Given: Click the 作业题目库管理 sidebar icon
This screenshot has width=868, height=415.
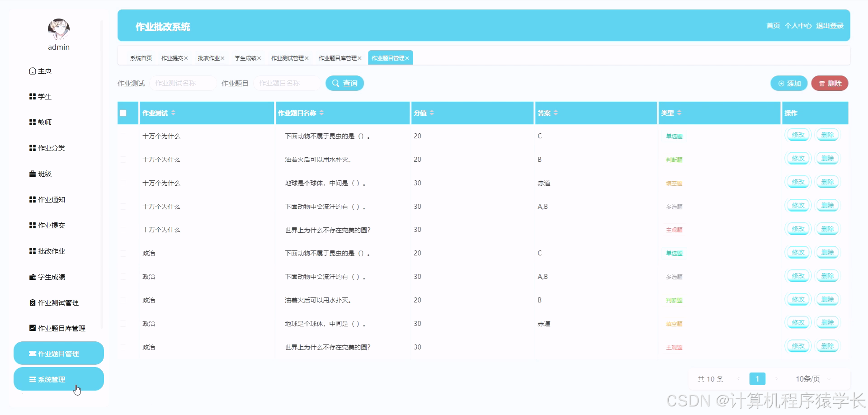Looking at the screenshot, I should tap(32, 328).
